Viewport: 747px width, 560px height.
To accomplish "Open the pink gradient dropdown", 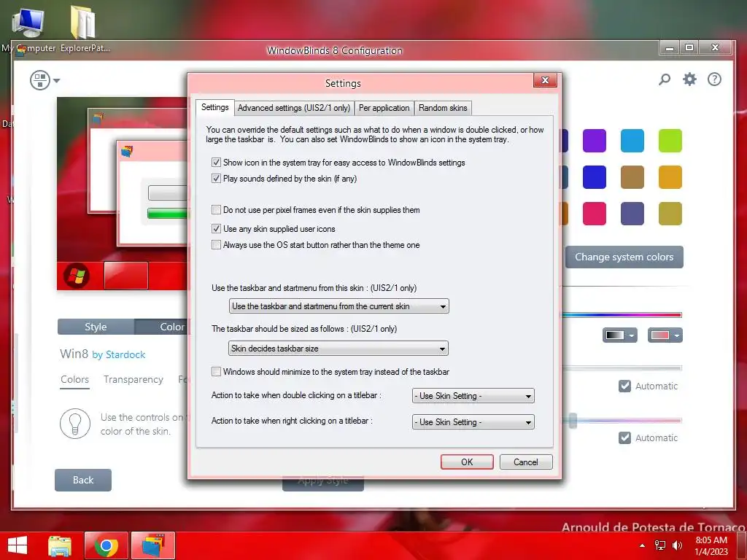I will (x=665, y=335).
